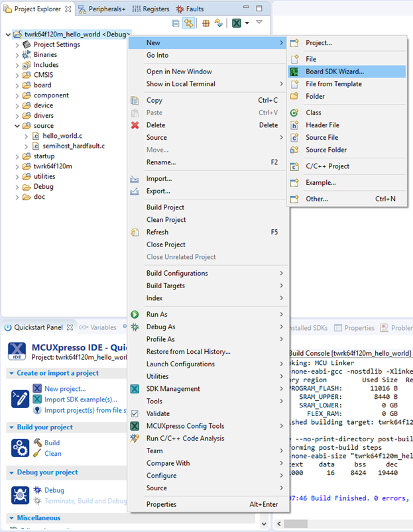This screenshot has height=532, width=413.
Task: Click the Source Folder icon
Action: click(294, 150)
